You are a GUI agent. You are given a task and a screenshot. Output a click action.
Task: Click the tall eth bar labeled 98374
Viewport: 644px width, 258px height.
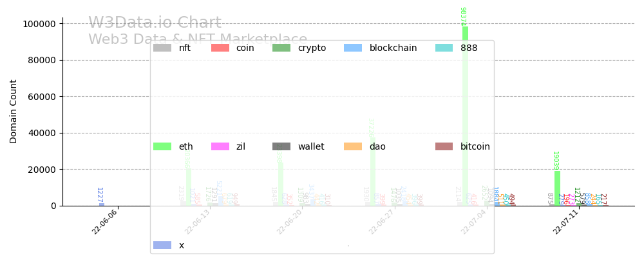[465, 116]
